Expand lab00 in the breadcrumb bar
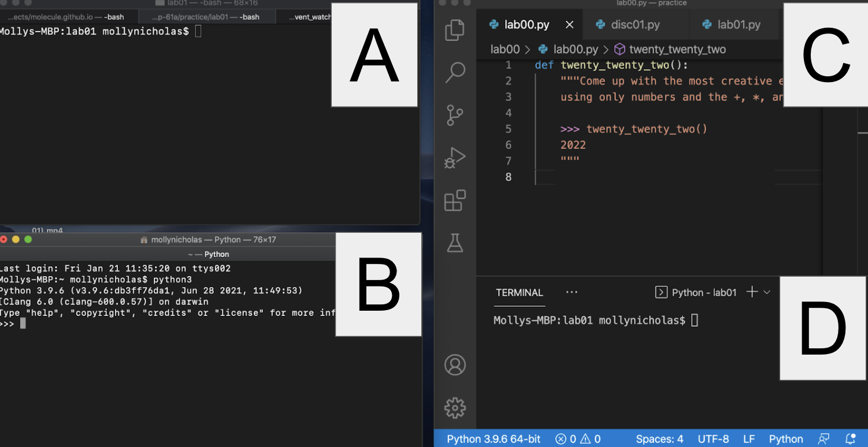868x447 pixels. [505, 49]
